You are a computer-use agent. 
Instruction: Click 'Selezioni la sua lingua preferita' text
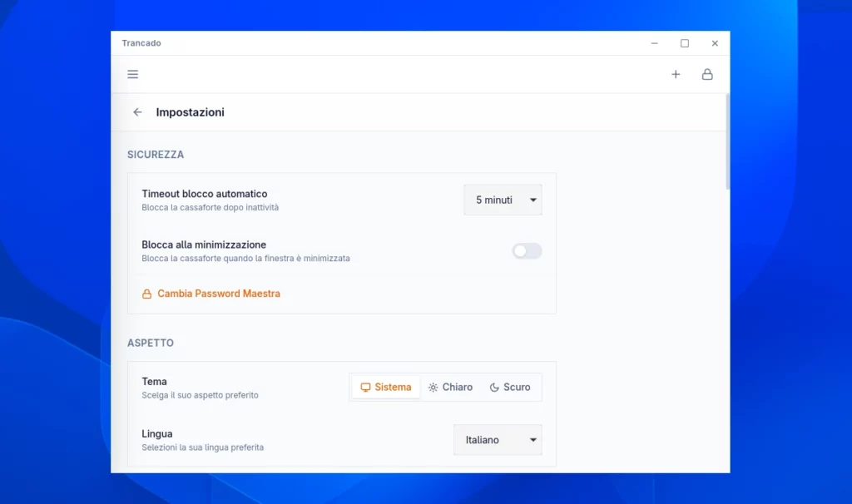click(x=203, y=447)
